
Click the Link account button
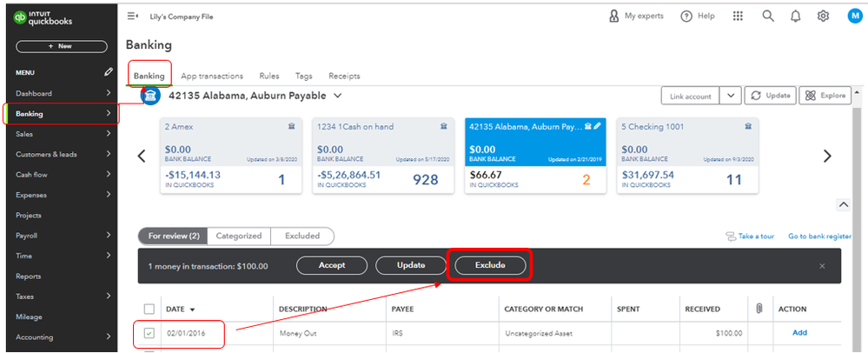(x=690, y=96)
